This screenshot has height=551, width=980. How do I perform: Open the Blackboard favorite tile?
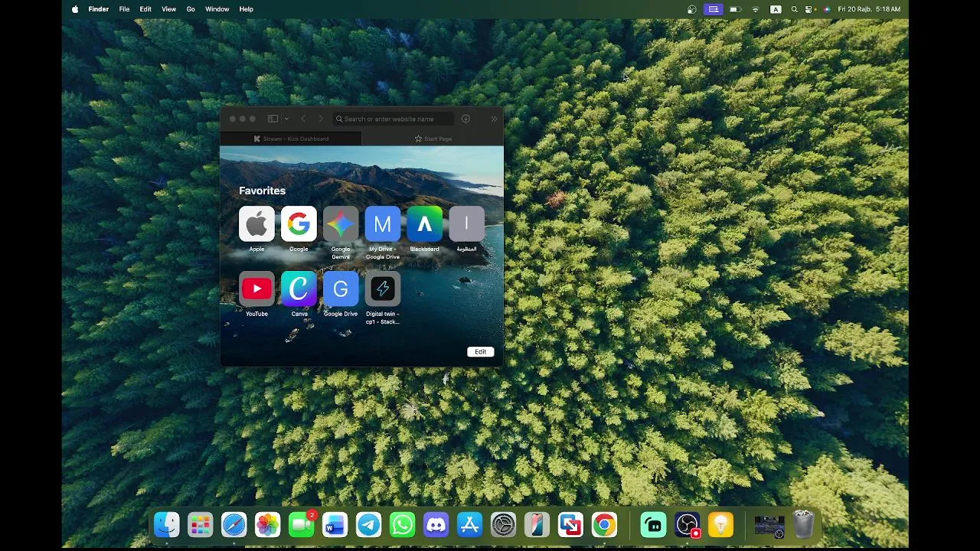425,224
